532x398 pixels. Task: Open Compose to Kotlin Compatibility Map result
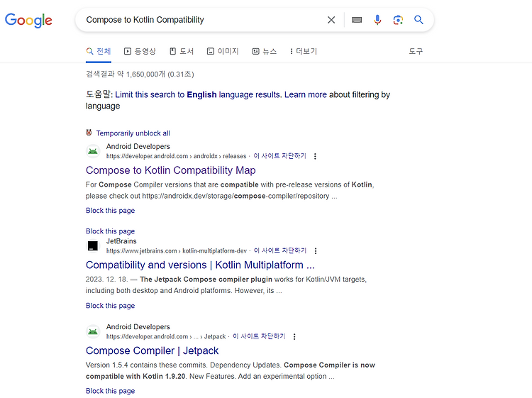coord(171,170)
